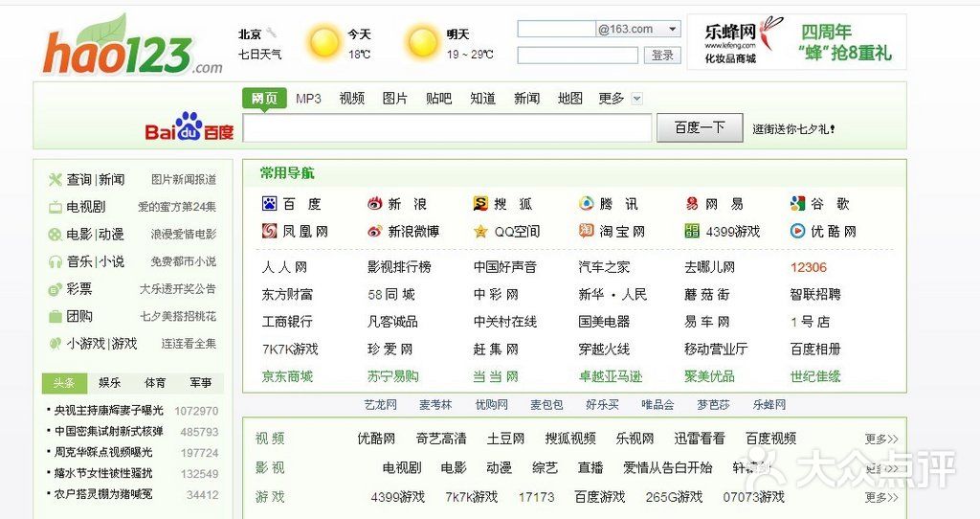Screen dimensions: 980x519
Task: Expand the 更多 search category dropdown arrow
Action: (636, 99)
